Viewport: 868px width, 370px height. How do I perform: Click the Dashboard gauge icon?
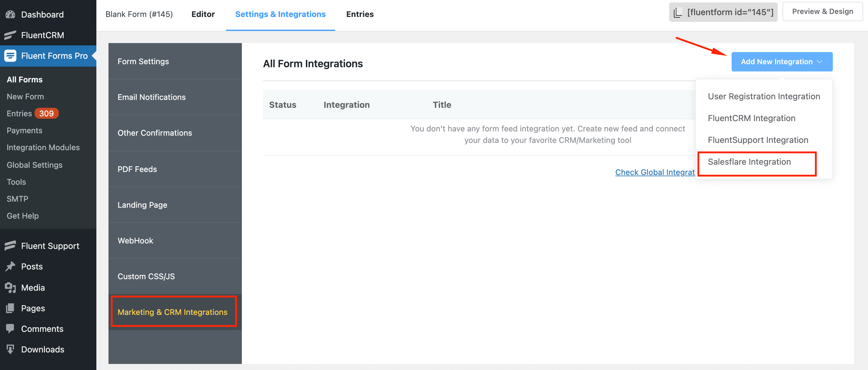pos(10,15)
